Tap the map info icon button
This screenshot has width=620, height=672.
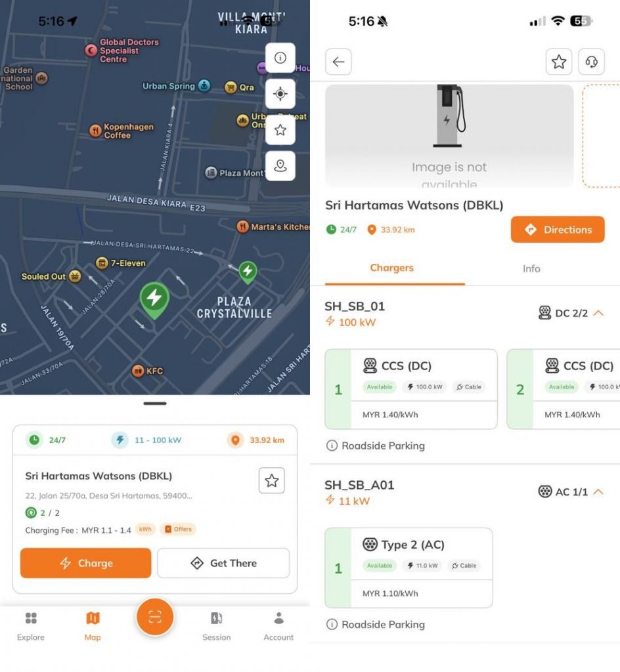click(x=280, y=58)
